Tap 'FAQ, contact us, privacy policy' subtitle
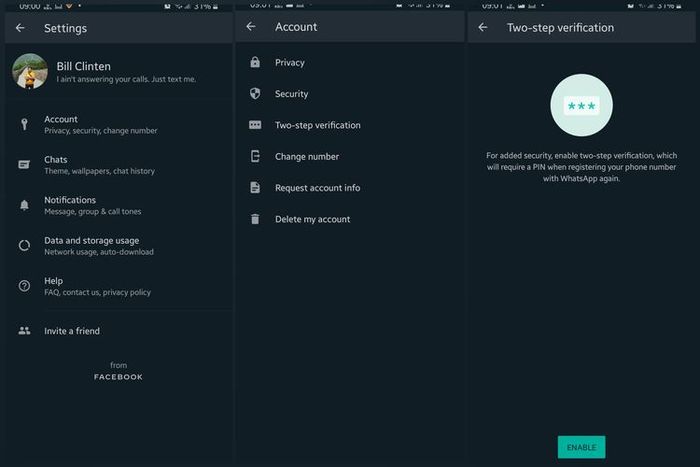 (97, 292)
